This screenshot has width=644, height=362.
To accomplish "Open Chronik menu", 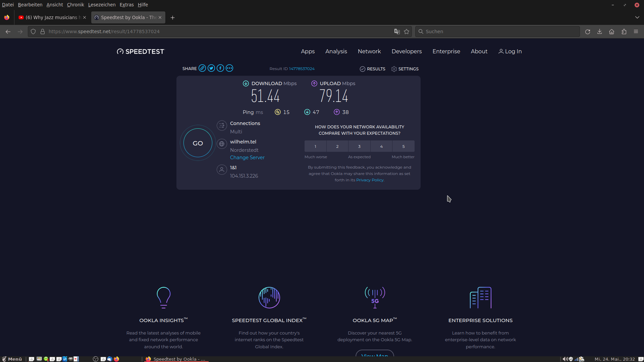I will click(x=75, y=5).
